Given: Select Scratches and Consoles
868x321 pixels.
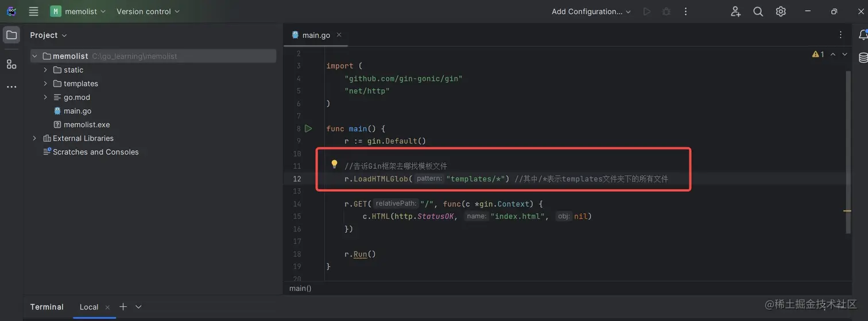Looking at the screenshot, I should point(95,152).
